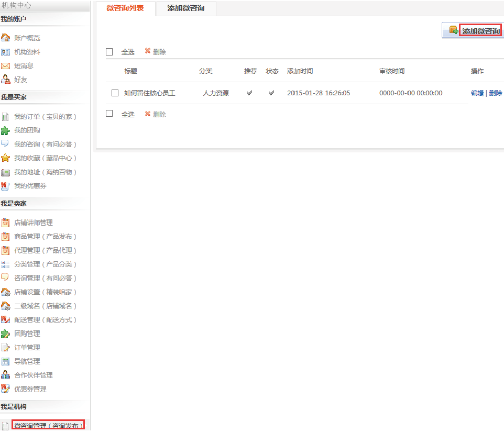The width and height of the screenshot is (504, 433).
Task: Toggle the 推荐 checkmark for 如何留住核心员工
Action: [x=250, y=93]
